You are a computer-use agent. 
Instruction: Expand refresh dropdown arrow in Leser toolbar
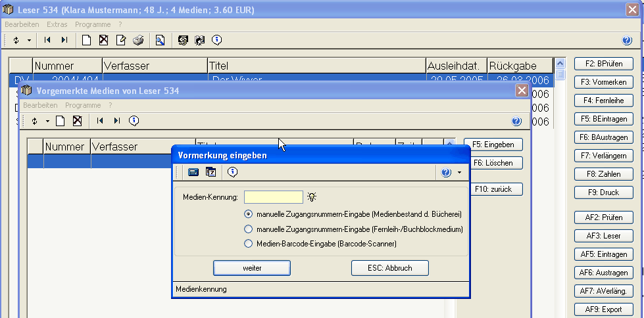tap(30, 40)
